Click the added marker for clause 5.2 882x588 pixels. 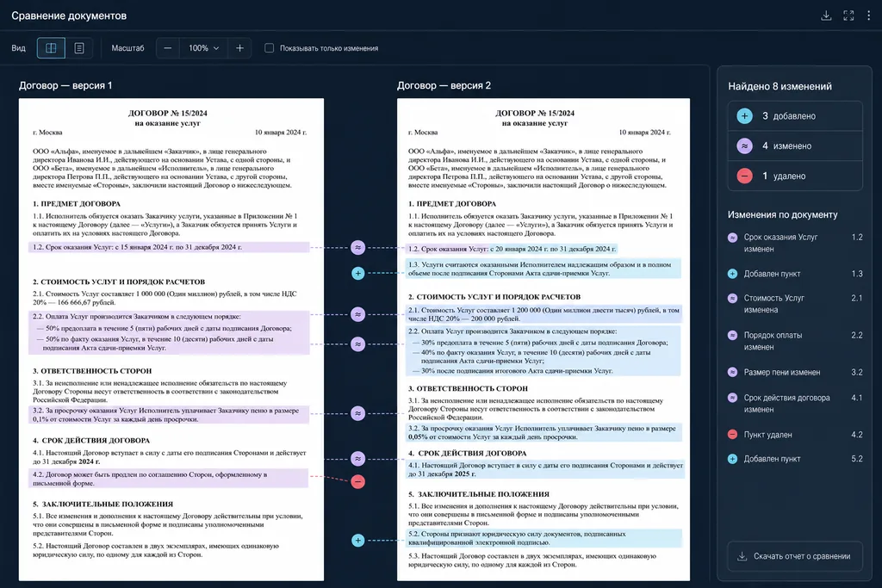[x=357, y=540]
